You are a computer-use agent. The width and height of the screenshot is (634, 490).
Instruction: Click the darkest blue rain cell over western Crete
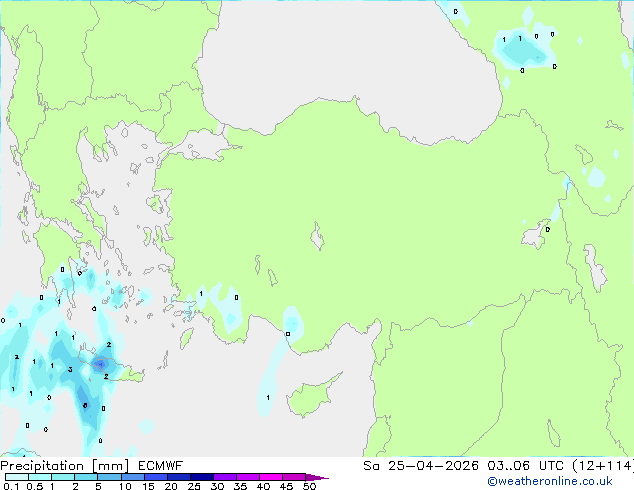100,365
